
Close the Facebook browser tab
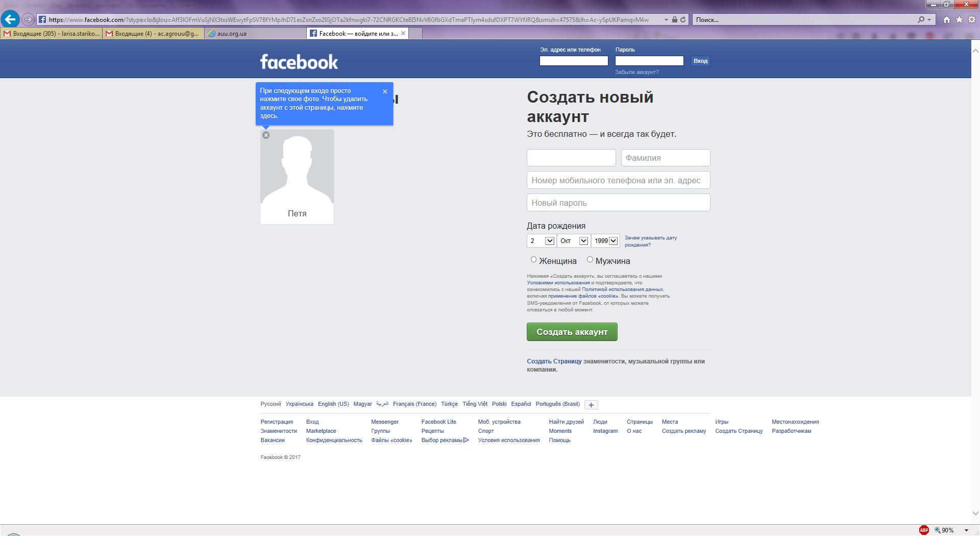point(403,33)
